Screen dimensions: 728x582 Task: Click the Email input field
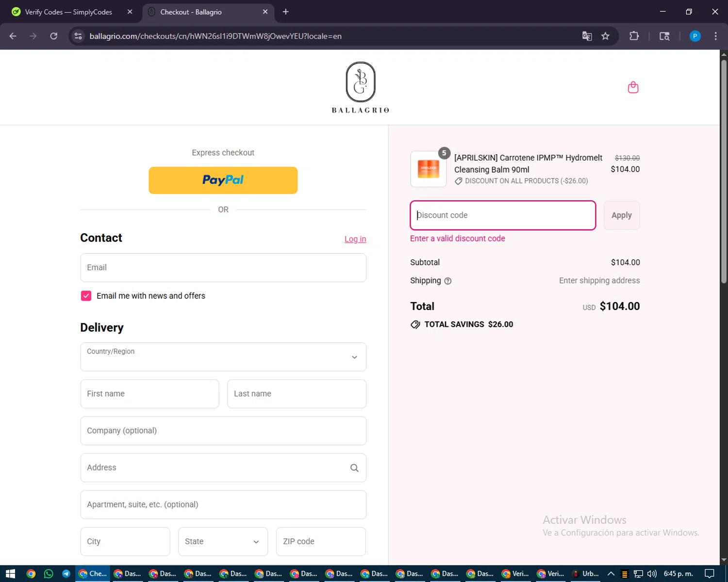pos(223,268)
